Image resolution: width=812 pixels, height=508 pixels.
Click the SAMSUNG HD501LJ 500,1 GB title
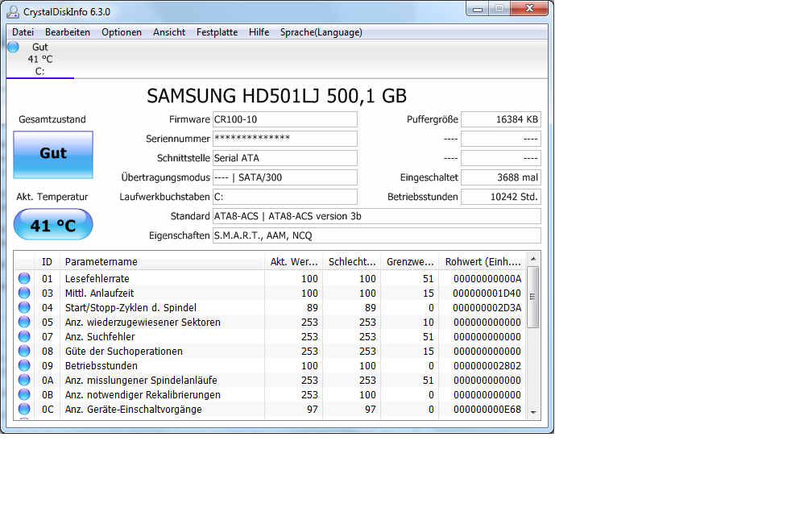click(276, 96)
